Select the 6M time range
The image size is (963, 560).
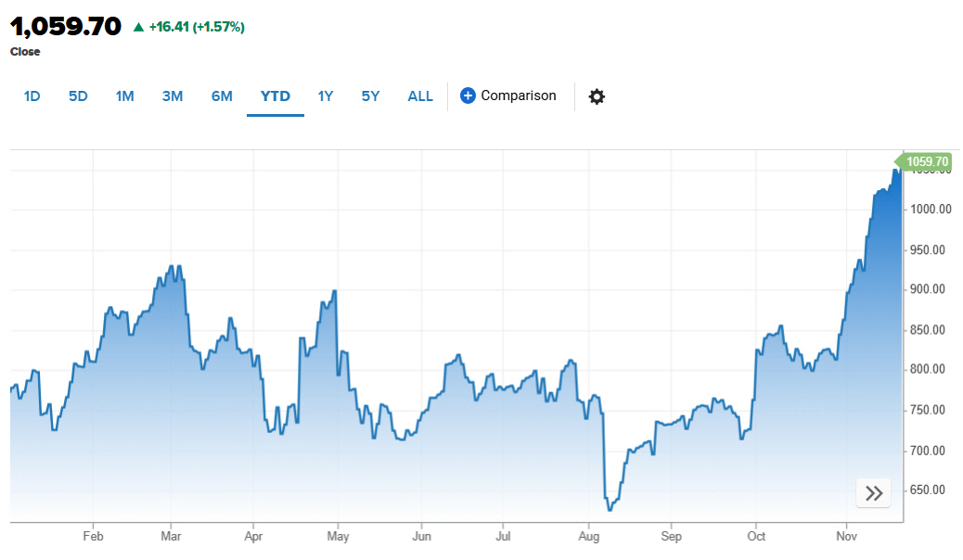point(221,95)
